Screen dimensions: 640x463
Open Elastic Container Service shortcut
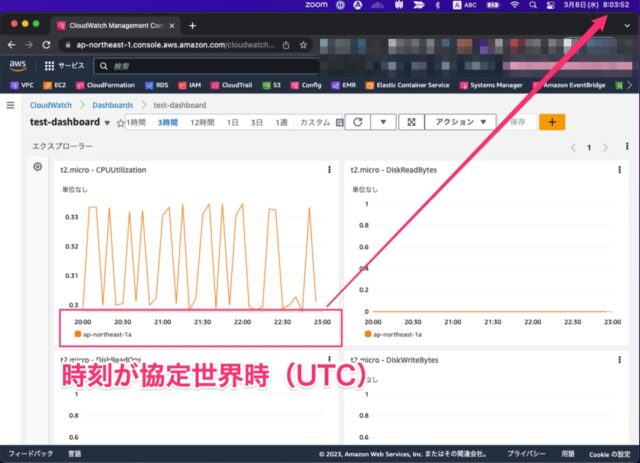pyautogui.click(x=407, y=85)
